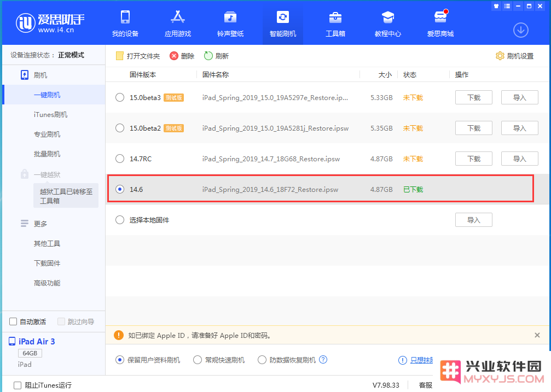Enable the 自动激活 checkbox

pos(13,321)
